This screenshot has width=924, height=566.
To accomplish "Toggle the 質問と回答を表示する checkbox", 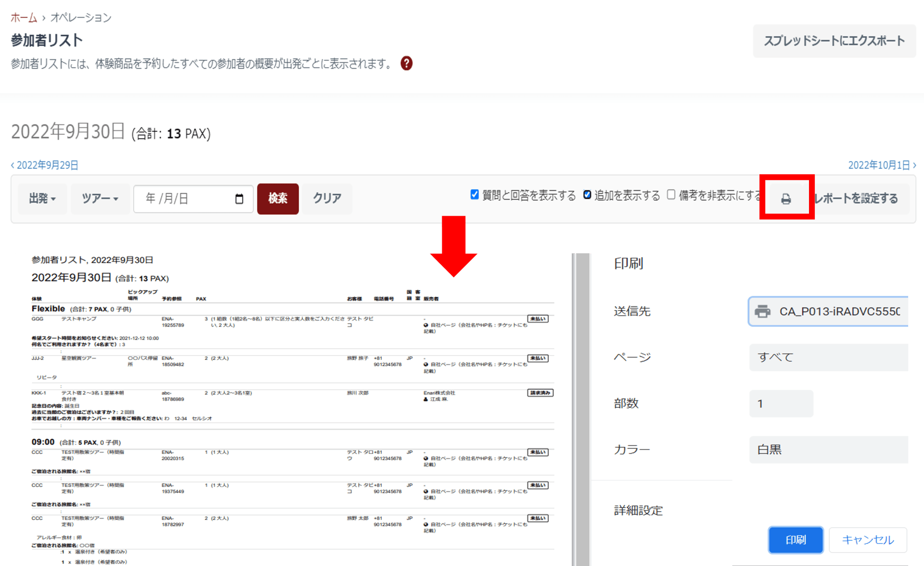I will click(x=475, y=194).
